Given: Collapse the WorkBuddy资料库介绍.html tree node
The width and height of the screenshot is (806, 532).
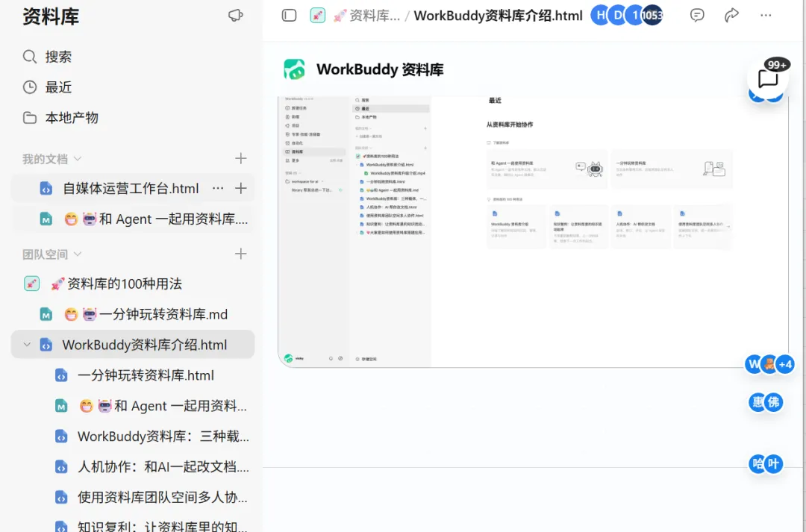Looking at the screenshot, I should (28, 345).
